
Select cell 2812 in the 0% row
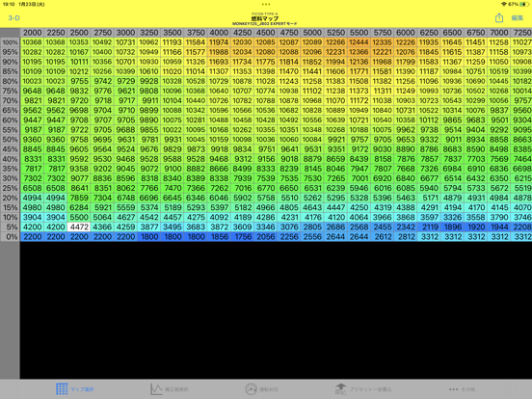pyautogui.click(x=406, y=237)
